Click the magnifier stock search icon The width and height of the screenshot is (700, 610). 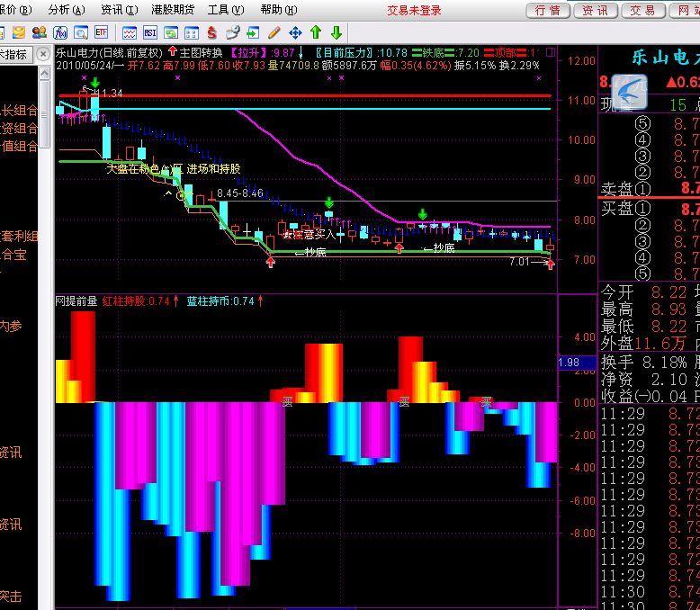81,32
